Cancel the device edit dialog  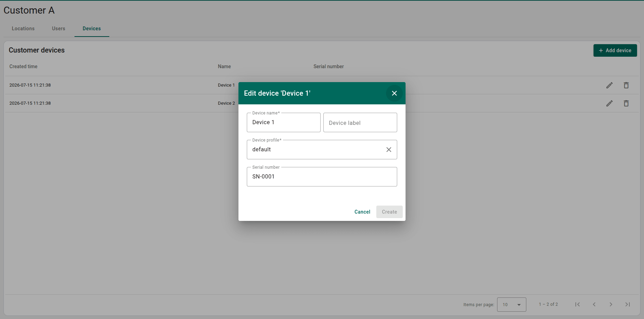362,212
